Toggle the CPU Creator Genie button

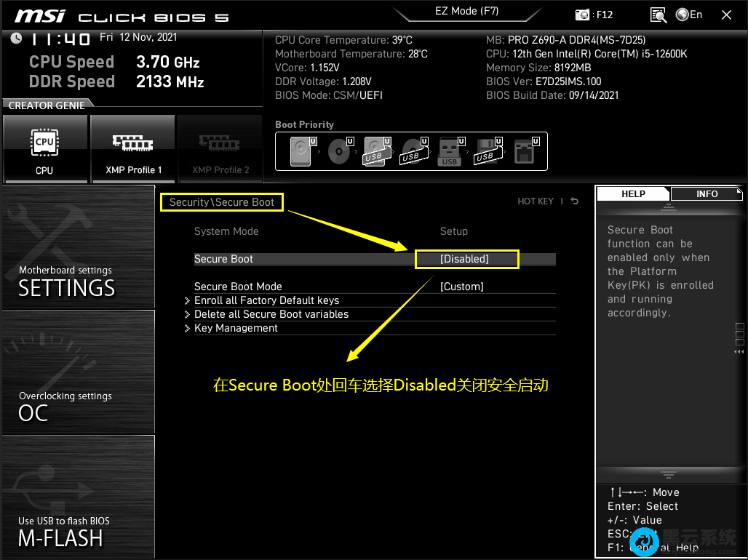coord(44,149)
